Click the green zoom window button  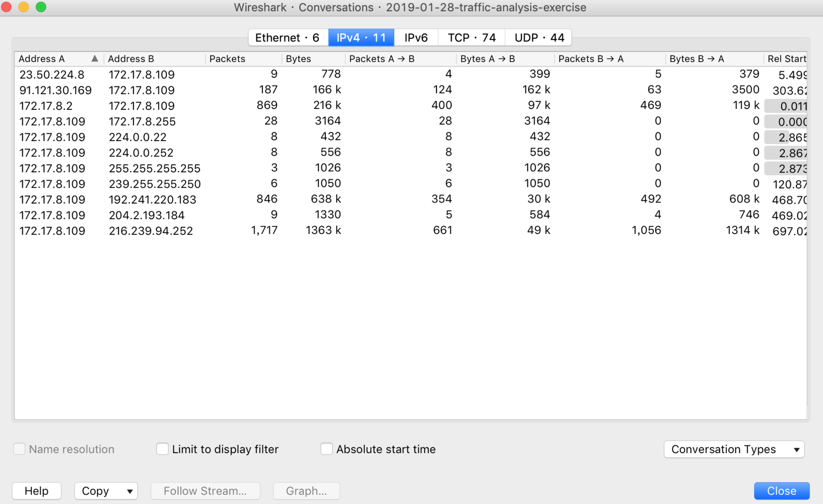(x=41, y=7)
